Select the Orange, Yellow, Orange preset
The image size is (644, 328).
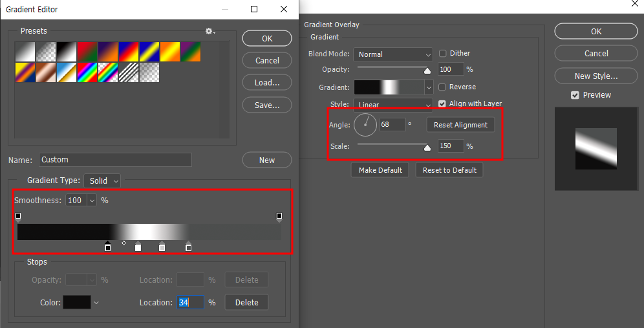(x=170, y=52)
